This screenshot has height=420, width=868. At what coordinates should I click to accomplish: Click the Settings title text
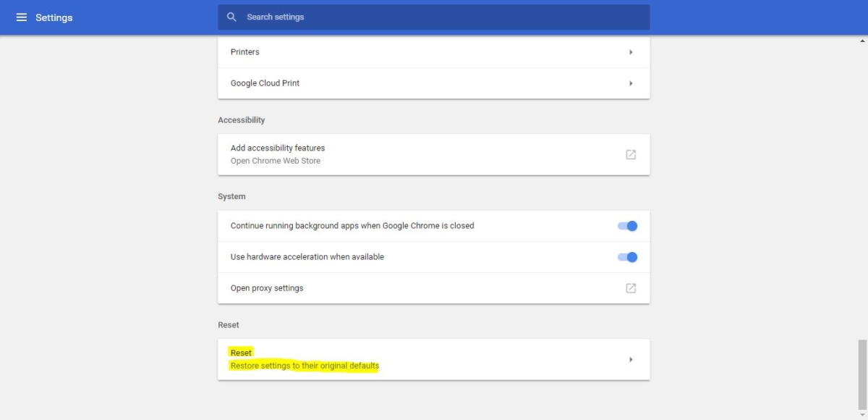[54, 17]
